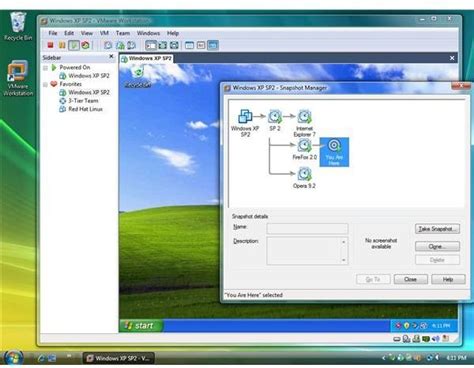Open the Help menu
The height and width of the screenshot is (368, 474).
[x=173, y=33]
